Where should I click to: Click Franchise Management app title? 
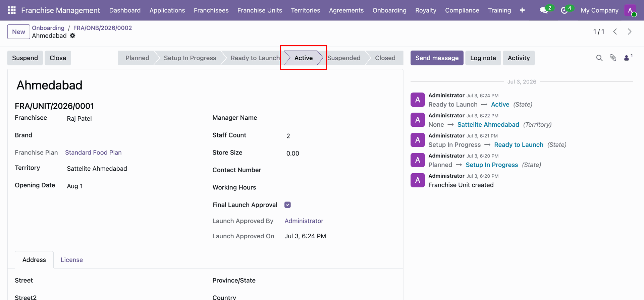pyautogui.click(x=60, y=10)
